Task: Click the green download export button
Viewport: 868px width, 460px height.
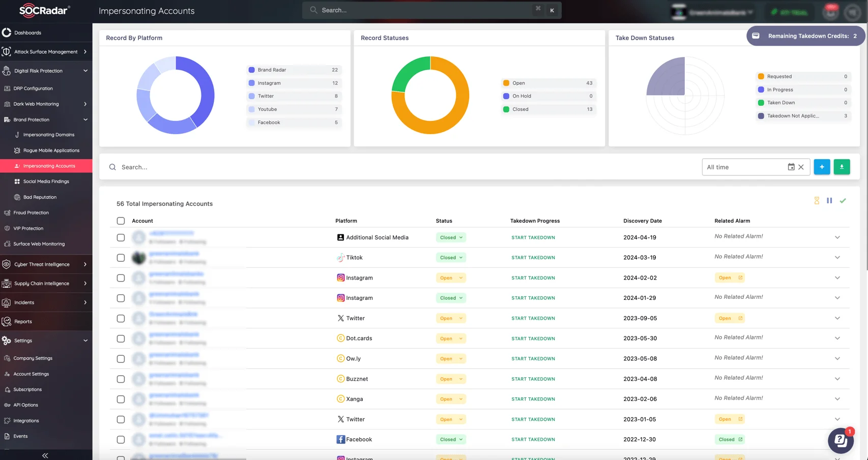Action: click(842, 167)
